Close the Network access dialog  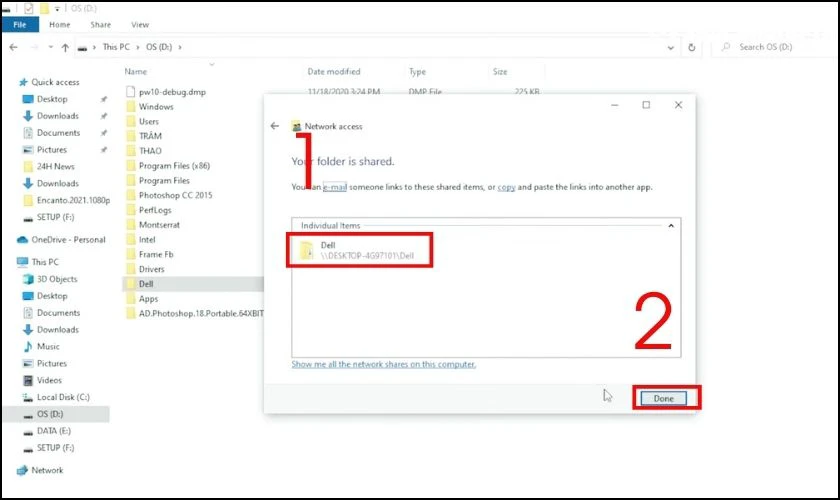click(x=678, y=105)
